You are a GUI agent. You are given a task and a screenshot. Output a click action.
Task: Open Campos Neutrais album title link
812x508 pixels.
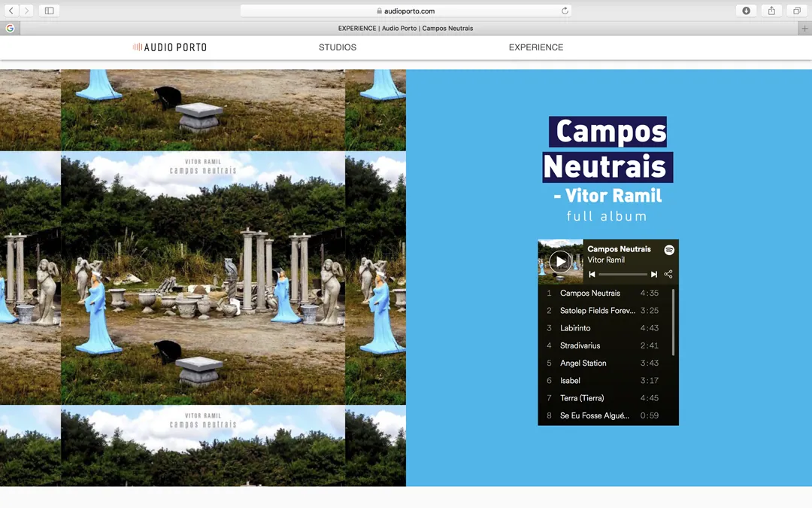(619, 249)
